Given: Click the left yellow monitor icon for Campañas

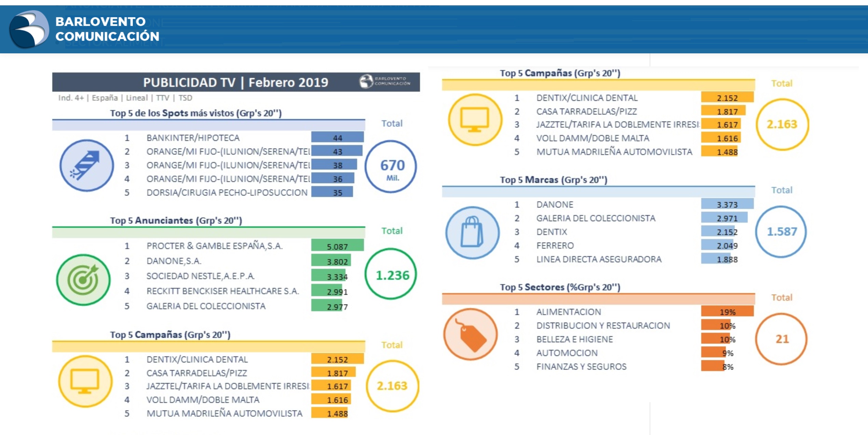Looking at the screenshot, I should click(85, 381).
